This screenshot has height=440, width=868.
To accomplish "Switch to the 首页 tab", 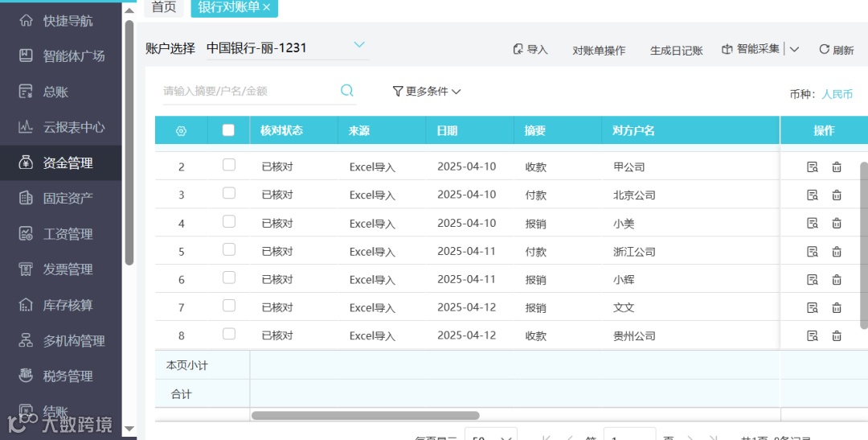I will (x=164, y=7).
